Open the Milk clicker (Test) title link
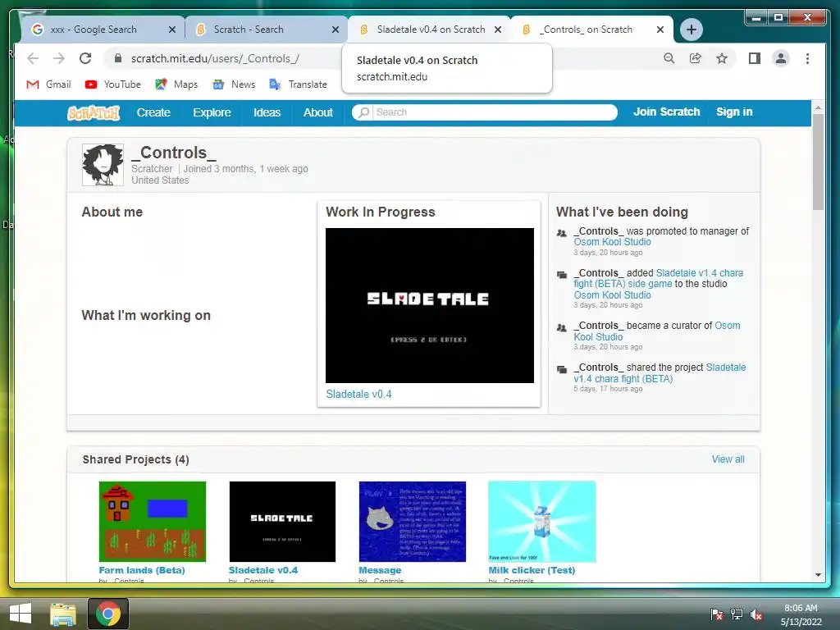840x630 pixels. 532,571
